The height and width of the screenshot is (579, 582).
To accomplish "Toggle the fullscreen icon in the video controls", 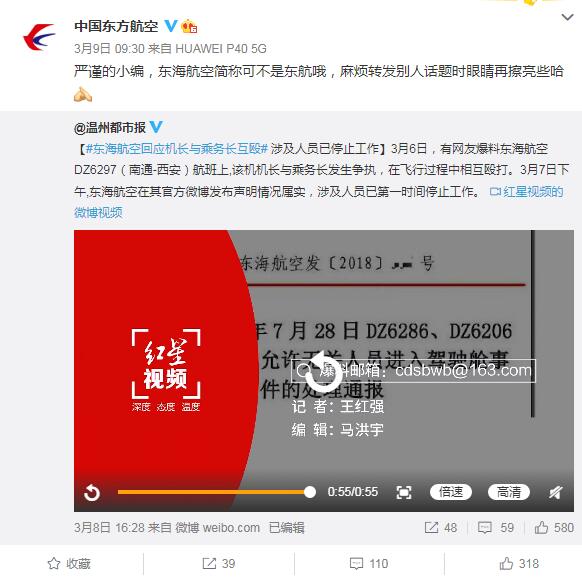I will click(x=403, y=493).
